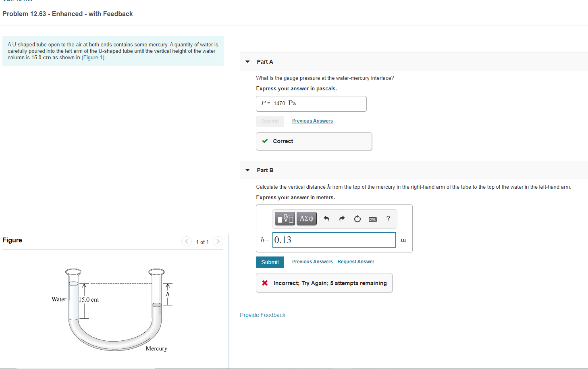
Task: Click the Part B question about vertical distance h
Action: click(413, 187)
